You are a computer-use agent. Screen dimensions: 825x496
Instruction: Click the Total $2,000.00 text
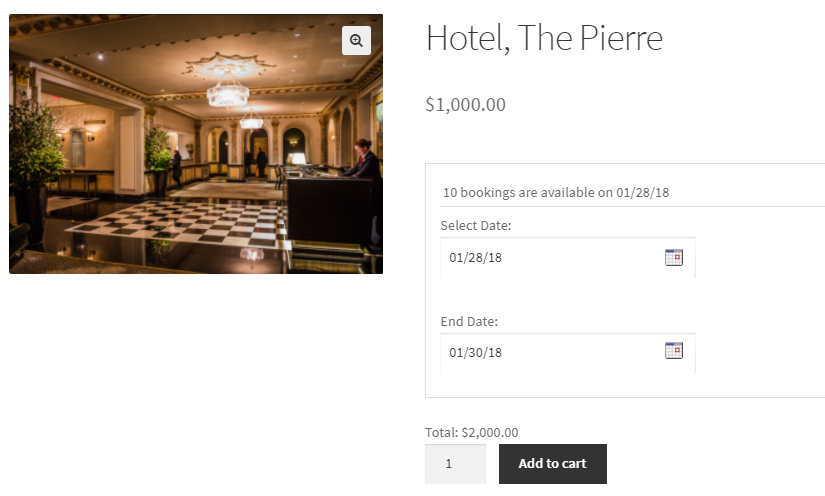(x=472, y=433)
